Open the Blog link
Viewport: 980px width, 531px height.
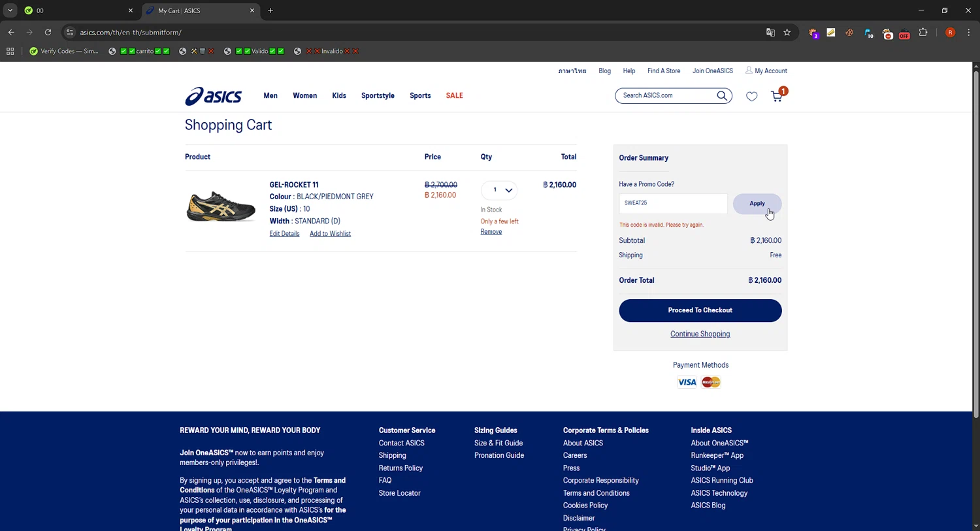coord(605,71)
